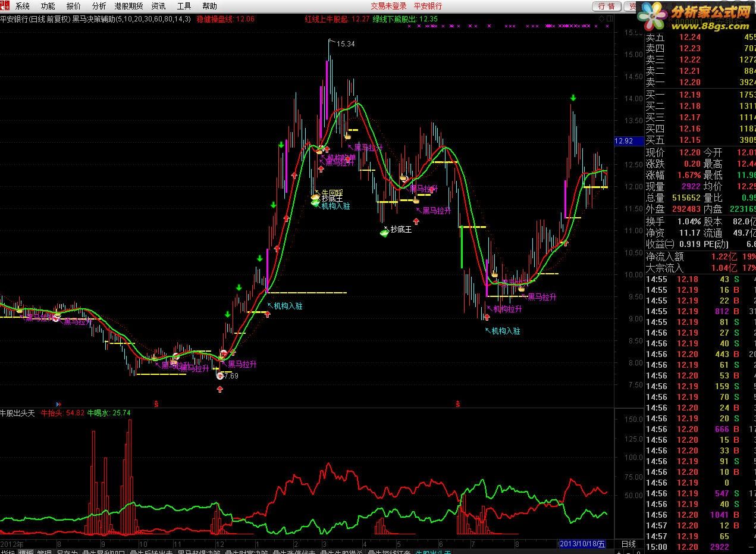Click the 牛喝水: 25.74 value

point(109,412)
